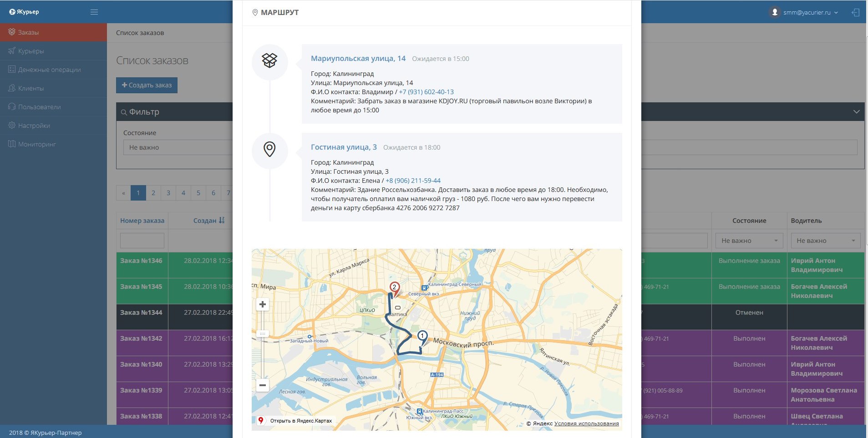Image resolution: width=868 pixels, height=438 pixels.
Task: Open Клиенты in the sidebar
Action: [x=53, y=88]
